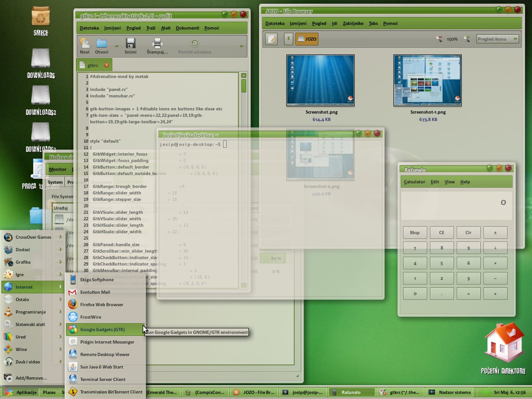
Task: Launch Terminal Server Client
Action: pos(105,379)
